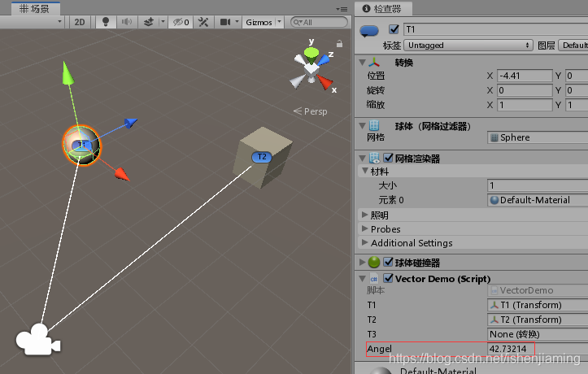
Task: Click the blue Z move arrow handle
Action: (x=131, y=123)
